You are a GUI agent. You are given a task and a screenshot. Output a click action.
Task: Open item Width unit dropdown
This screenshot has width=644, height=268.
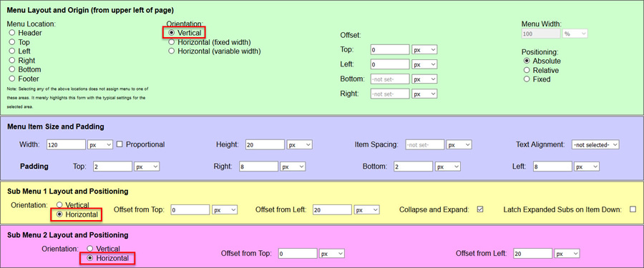(x=99, y=144)
